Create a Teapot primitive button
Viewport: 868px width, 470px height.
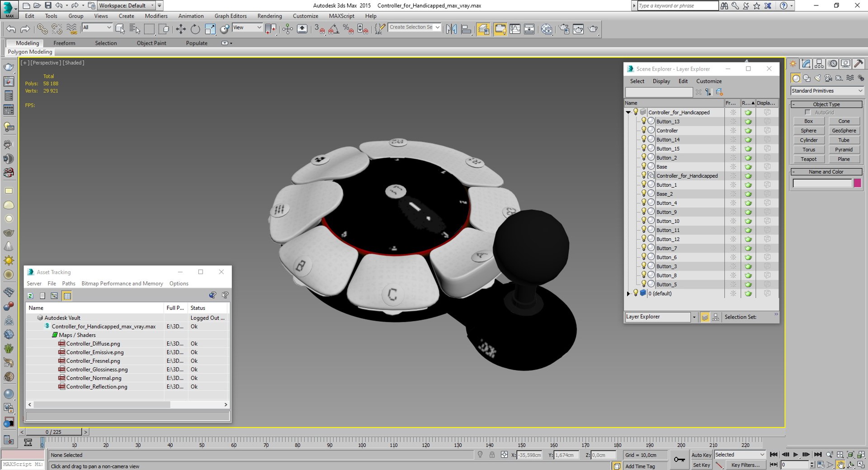[808, 159]
